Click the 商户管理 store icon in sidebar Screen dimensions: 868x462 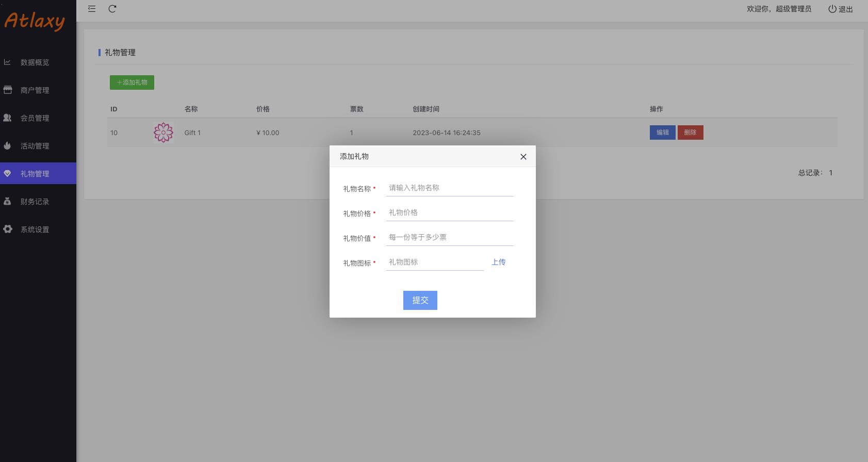click(8, 90)
